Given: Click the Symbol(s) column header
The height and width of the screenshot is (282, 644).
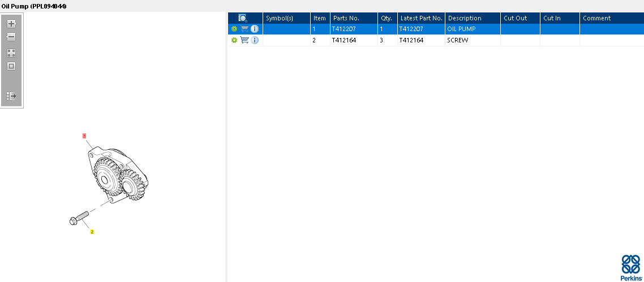Looking at the screenshot, I should [x=286, y=18].
